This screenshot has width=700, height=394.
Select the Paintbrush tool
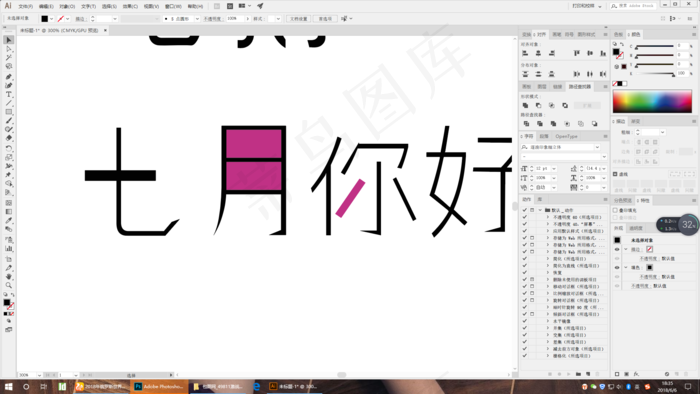point(8,120)
